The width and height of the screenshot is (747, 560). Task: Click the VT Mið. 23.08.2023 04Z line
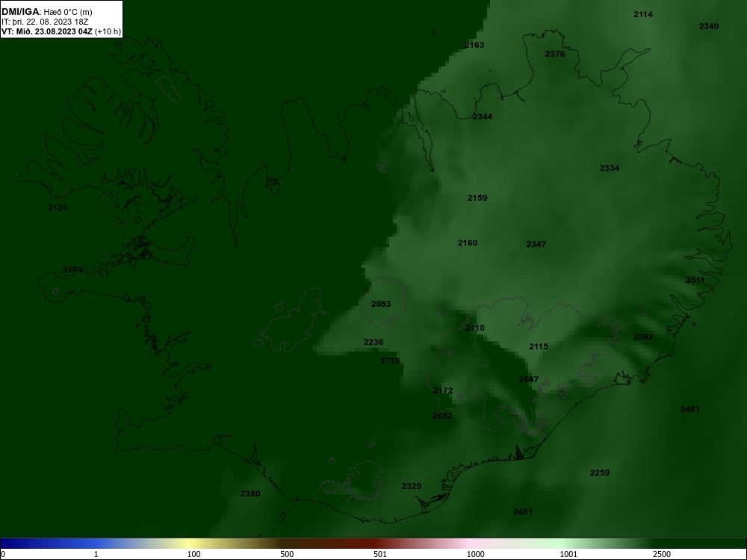coord(61,32)
